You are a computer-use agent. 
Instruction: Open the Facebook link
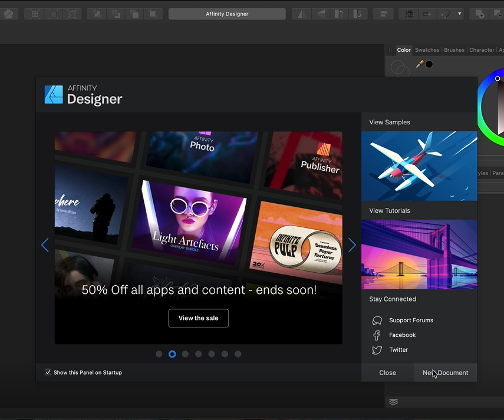click(x=403, y=335)
